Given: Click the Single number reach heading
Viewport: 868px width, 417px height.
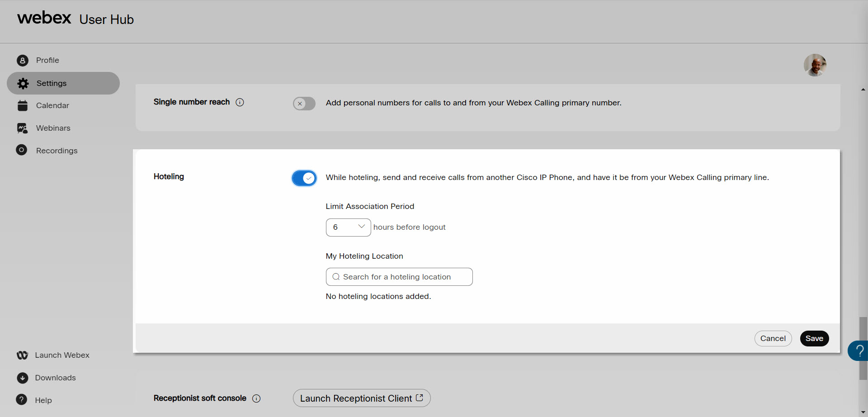Looking at the screenshot, I should pos(192,102).
